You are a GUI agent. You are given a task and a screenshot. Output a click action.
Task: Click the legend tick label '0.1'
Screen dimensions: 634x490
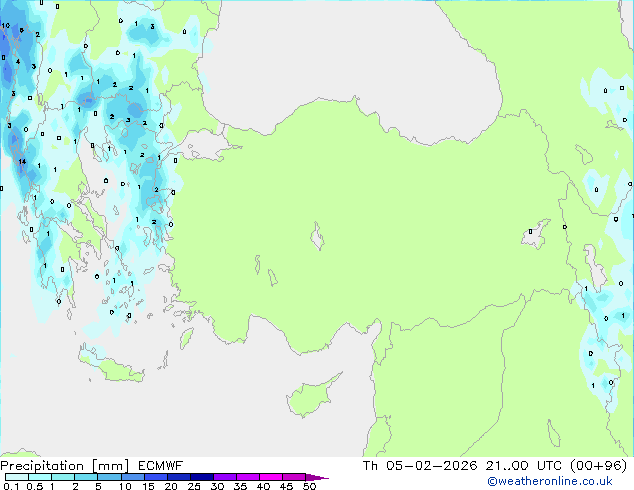coord(11,486)
